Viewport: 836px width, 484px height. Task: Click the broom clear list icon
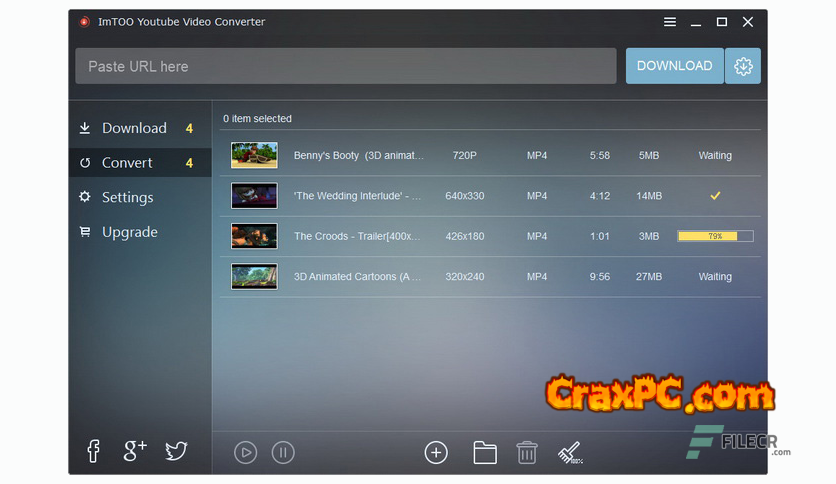[569, 453]
